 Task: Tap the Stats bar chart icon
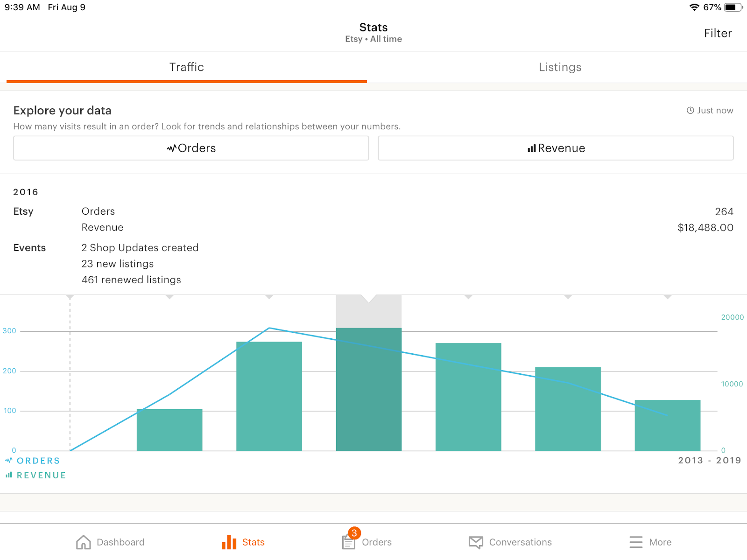tap(229, 542)
